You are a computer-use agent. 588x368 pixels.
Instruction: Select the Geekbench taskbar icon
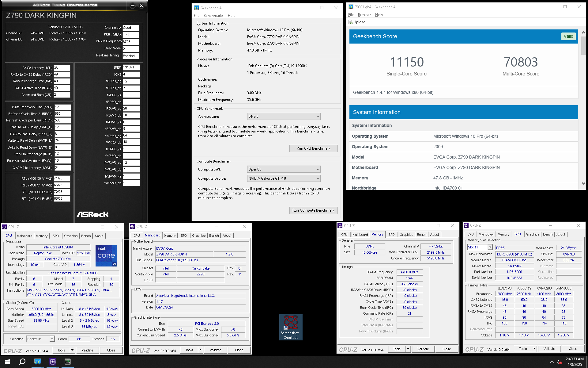point(37,362)
